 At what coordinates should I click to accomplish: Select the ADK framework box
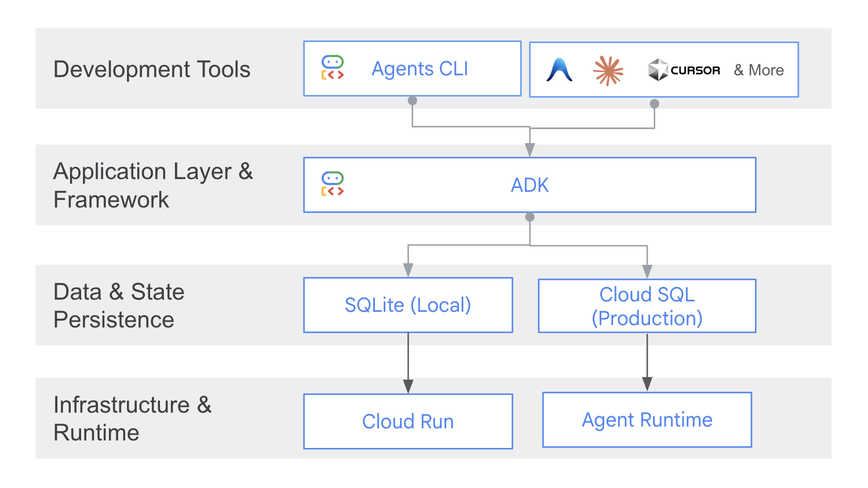click(530, 185)
